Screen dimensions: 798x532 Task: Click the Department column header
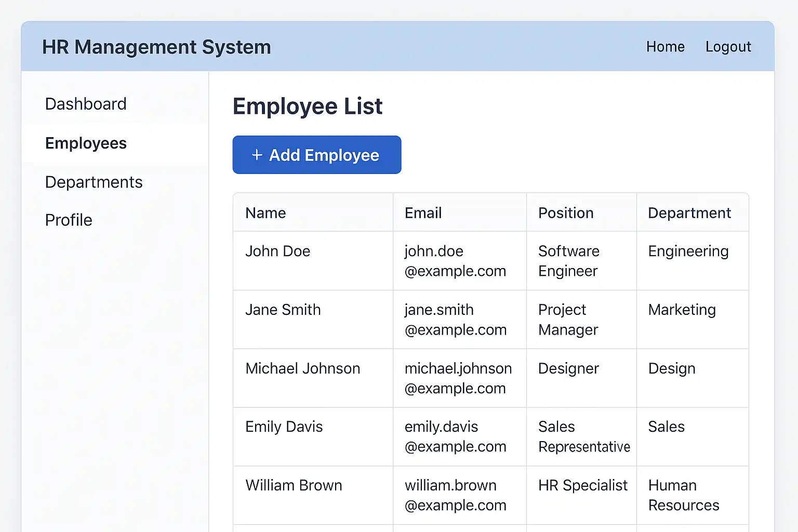[689, 213]
